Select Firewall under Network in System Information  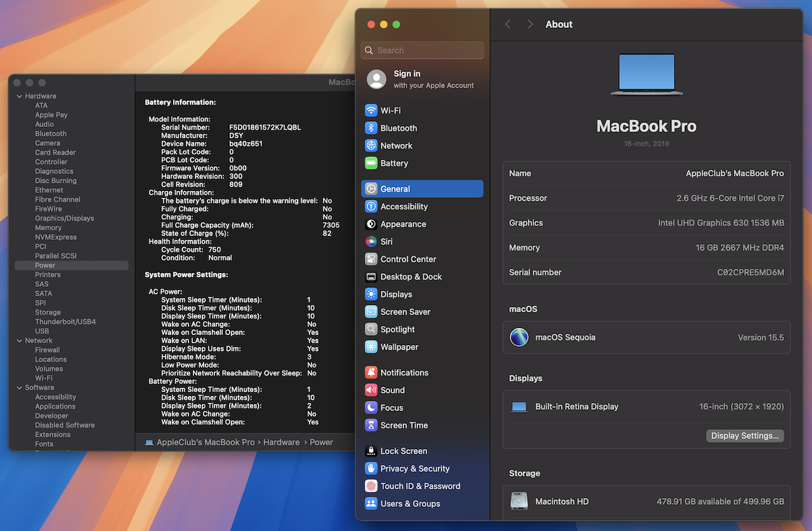(x=48, y=350)
